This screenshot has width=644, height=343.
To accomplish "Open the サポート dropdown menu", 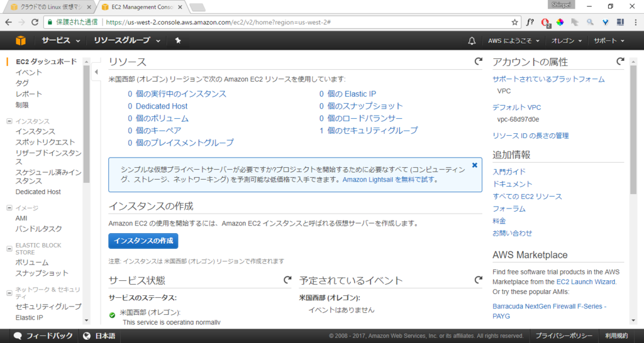I will (x=609, y=41).
